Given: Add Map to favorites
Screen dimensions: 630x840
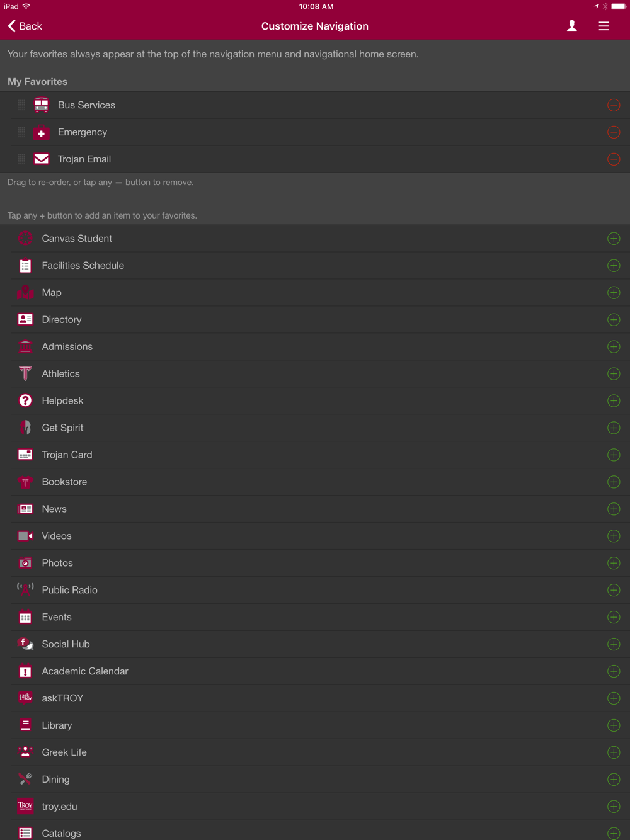Looking at the screenshot, I should click(x=614, y=293).
